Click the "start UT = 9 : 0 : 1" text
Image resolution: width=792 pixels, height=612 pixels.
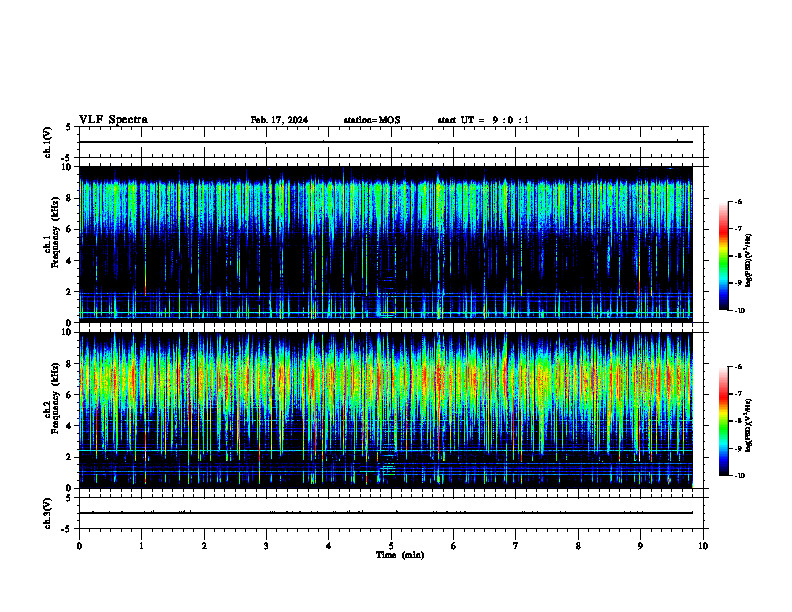[483, 120]
